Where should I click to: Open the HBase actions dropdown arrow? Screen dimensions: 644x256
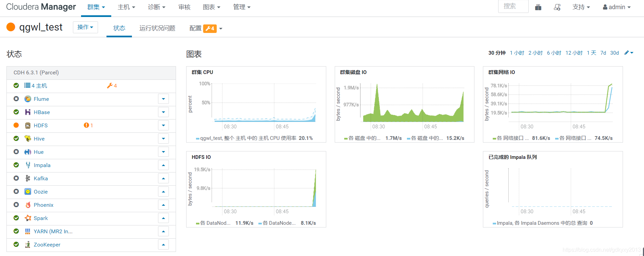(163, 112)
